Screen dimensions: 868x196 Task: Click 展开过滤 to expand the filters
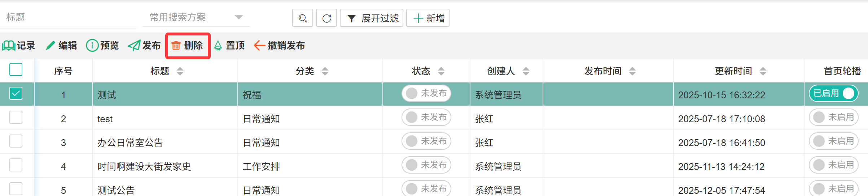[372, 18]
